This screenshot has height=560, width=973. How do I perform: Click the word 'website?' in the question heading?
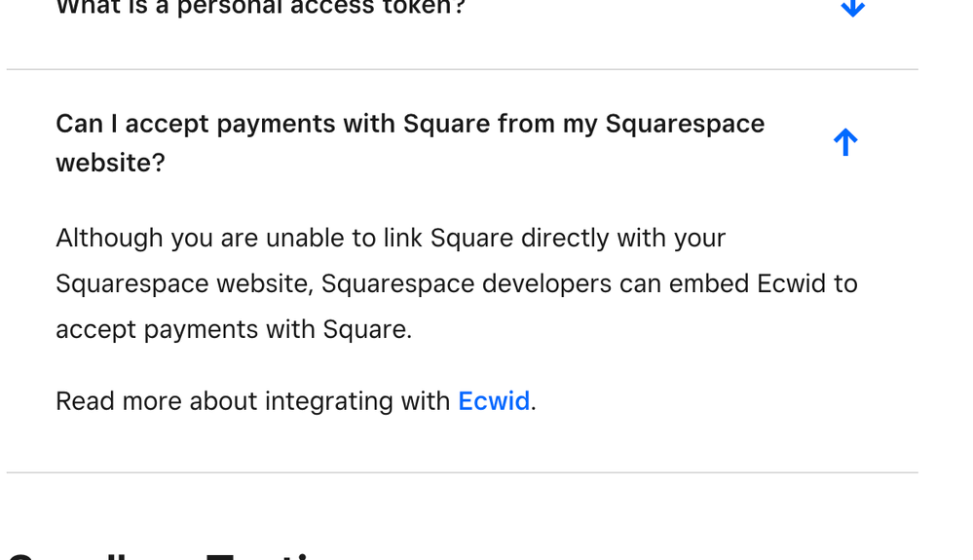[110, 163]
